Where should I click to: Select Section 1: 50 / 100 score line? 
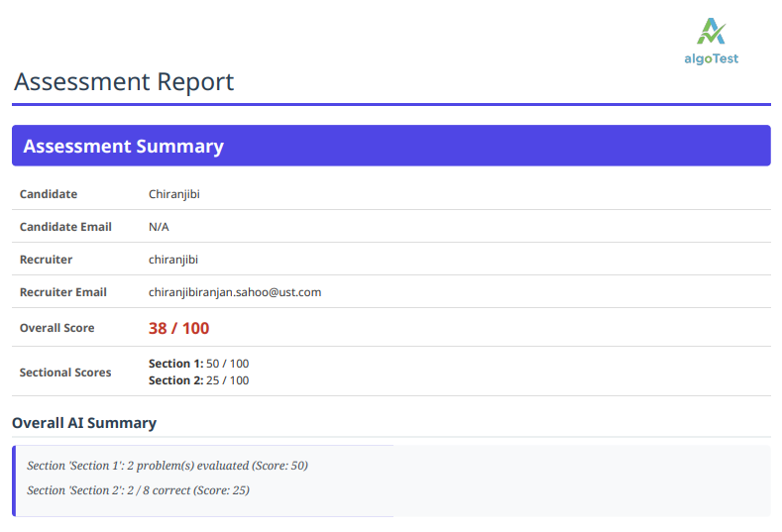(x=198, y=364)
